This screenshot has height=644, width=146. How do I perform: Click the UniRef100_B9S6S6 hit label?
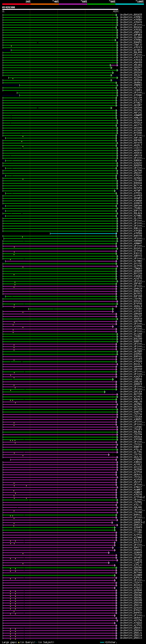(x=131, y=27)
